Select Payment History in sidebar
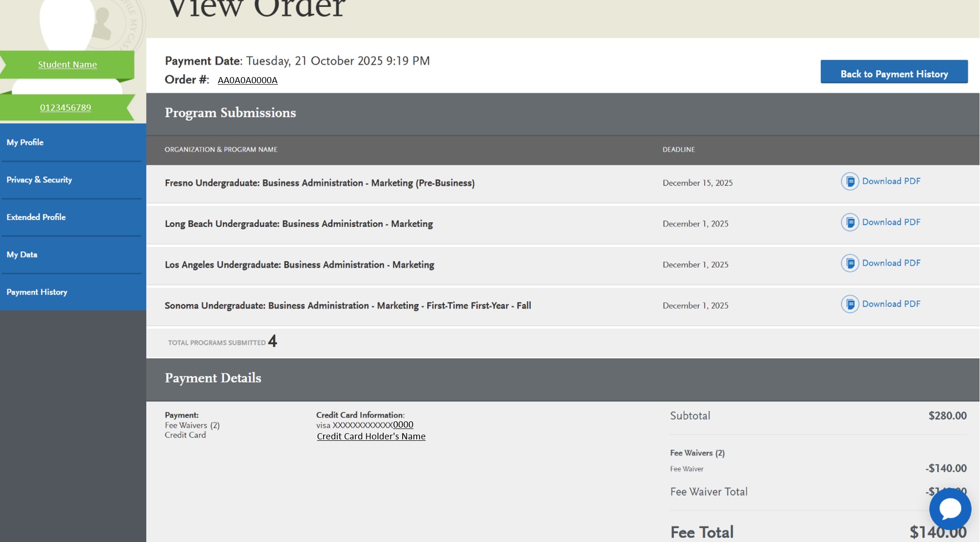This screenshot has height=542, width=980. pyautogui.click(x=37, y=292)
